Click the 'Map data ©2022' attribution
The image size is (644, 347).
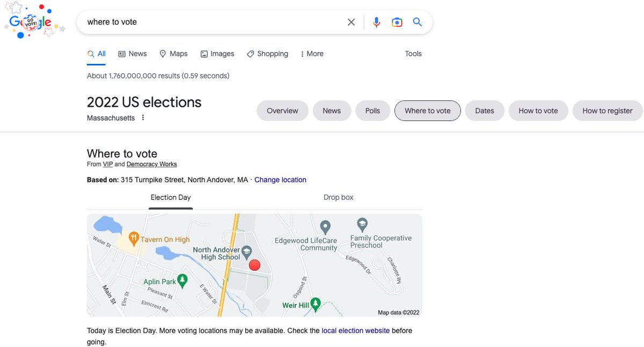point(399,313)
